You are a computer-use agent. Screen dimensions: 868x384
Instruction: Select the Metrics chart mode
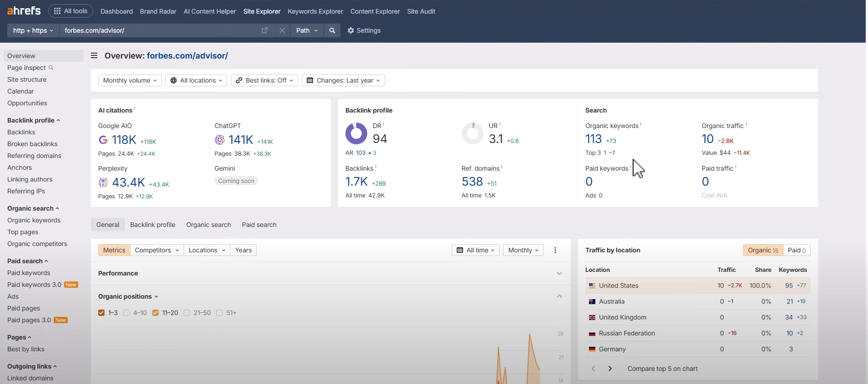pyautogui.click(x=114, y=250)
